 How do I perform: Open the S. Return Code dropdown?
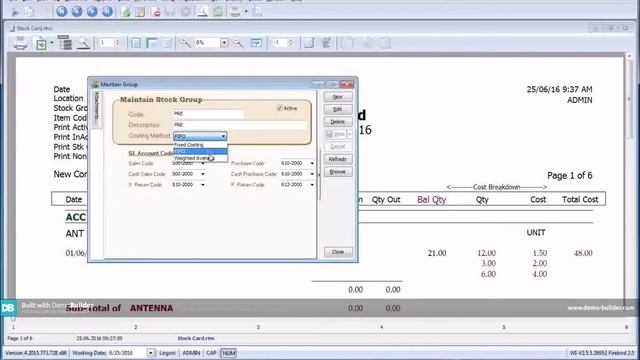coord(202,184)
